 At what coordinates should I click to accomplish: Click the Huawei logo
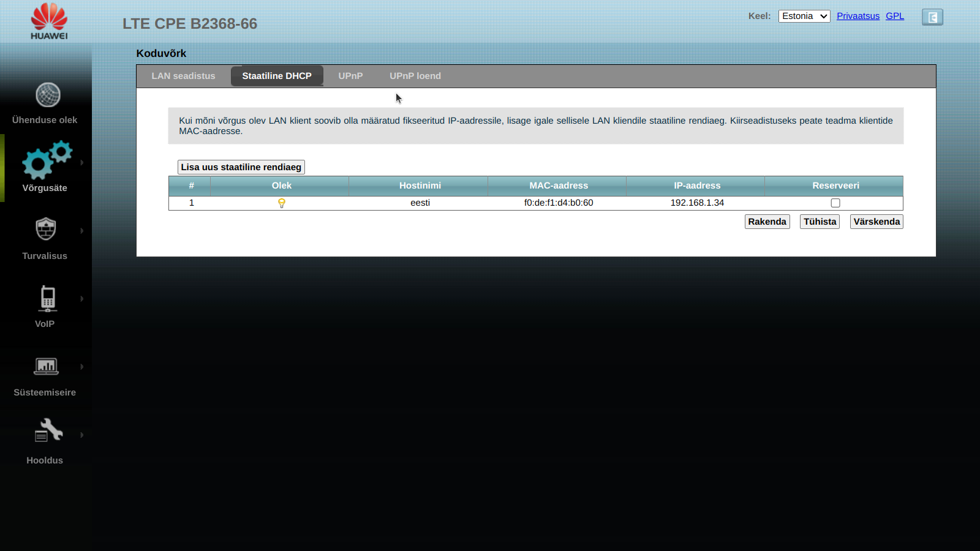pyautogui.click(x=49, y=21)
